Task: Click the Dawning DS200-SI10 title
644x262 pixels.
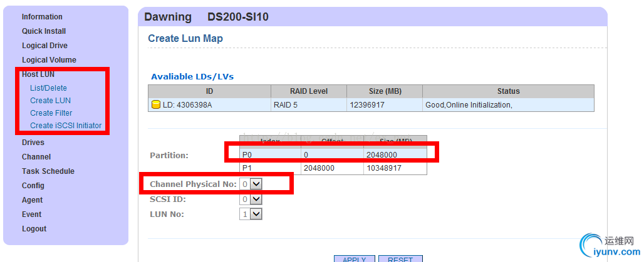Action: point(206,18)
